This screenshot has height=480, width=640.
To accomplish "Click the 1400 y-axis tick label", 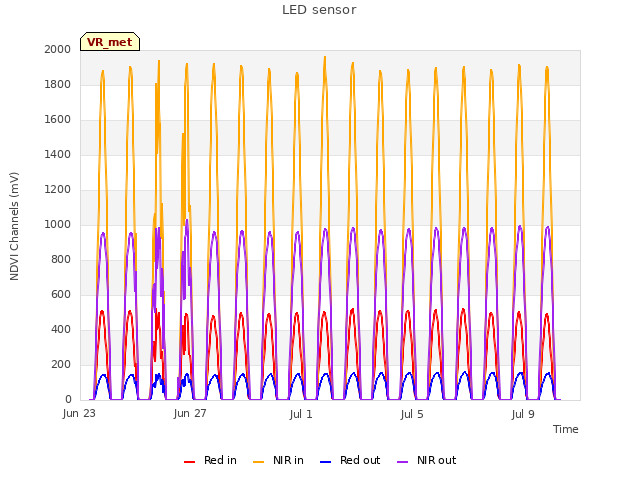I will (58, 154).
